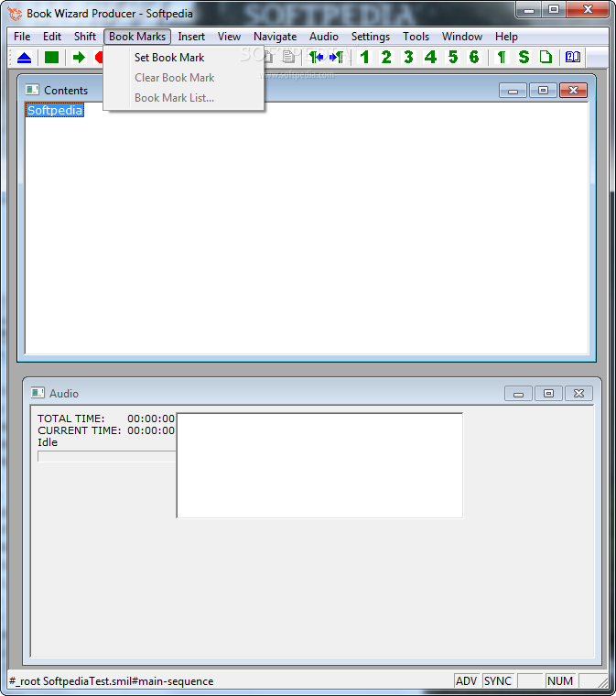Viewport: 616px width, 696px height.
Task: Open the Edit menu
Action: (52, 37)
